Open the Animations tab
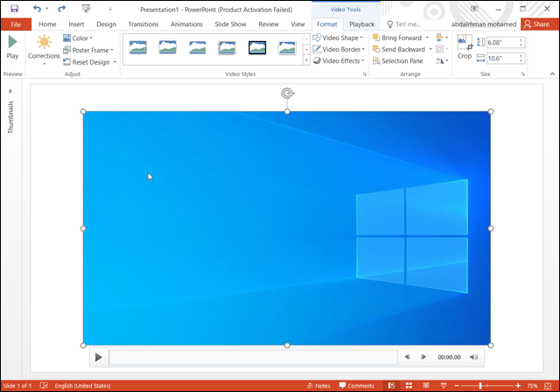 (x=186, y=24)
